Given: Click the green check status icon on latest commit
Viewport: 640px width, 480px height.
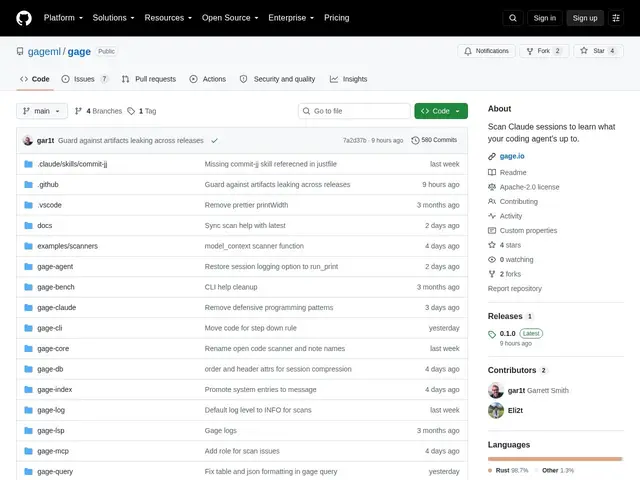Looking at the screenshot, I should click(214, 140).
